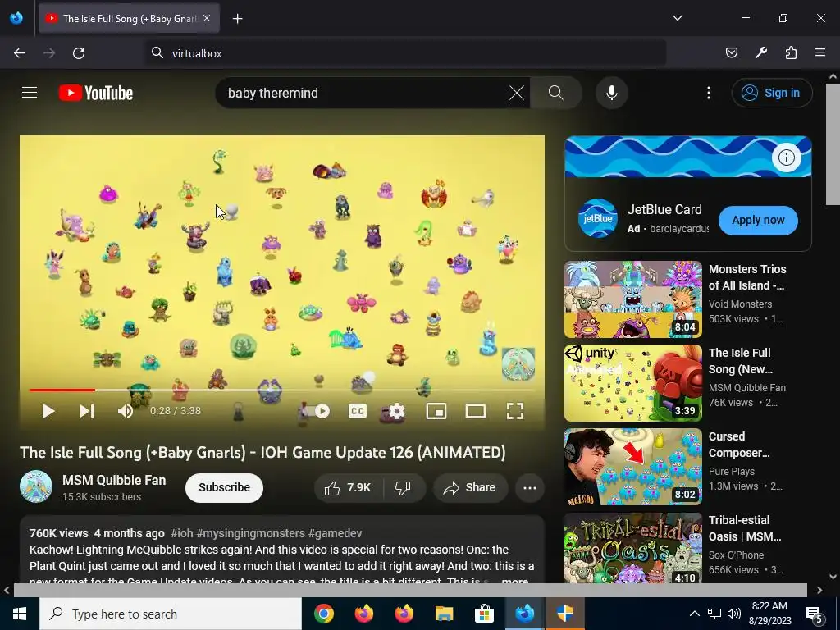
Task: Open Cursed Composer video title
Action: tap(739, 445)
